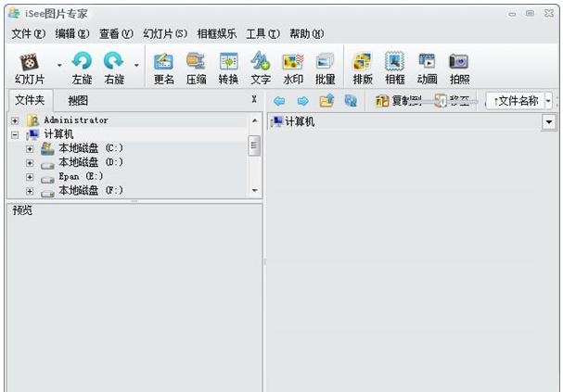
Task: Select Epan (E:) drive
Action: (x=81, y=176)
